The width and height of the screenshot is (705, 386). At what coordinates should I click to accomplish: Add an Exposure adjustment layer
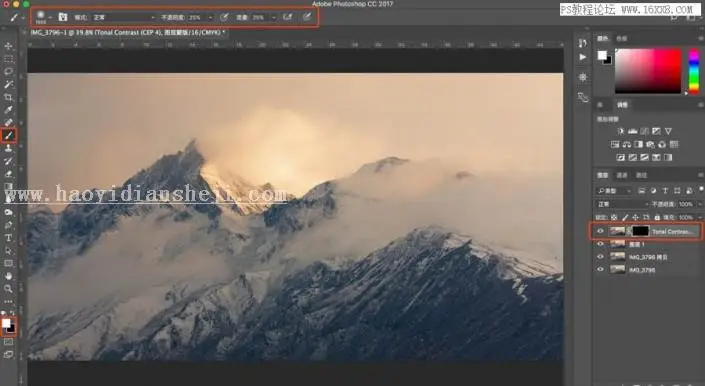(x=656, y=131)
